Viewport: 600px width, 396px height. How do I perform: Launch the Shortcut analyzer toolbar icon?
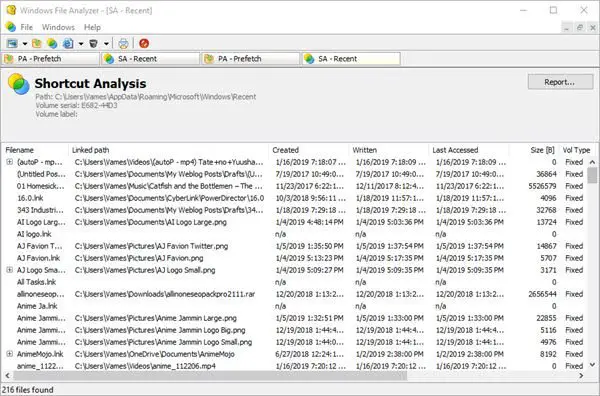click(52, 43)
